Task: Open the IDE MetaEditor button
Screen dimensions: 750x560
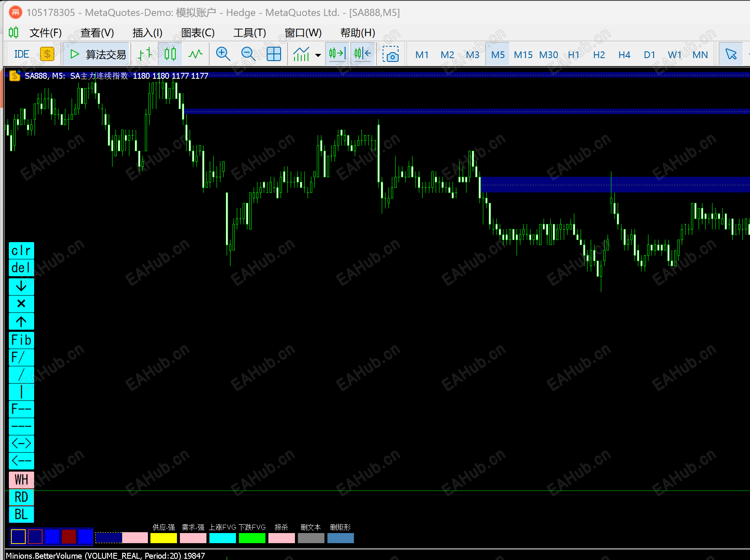Action: [x=21, y=54]
